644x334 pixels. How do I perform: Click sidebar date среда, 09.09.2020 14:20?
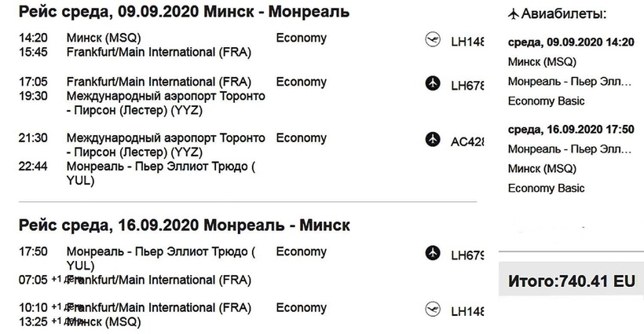[570, 42]
